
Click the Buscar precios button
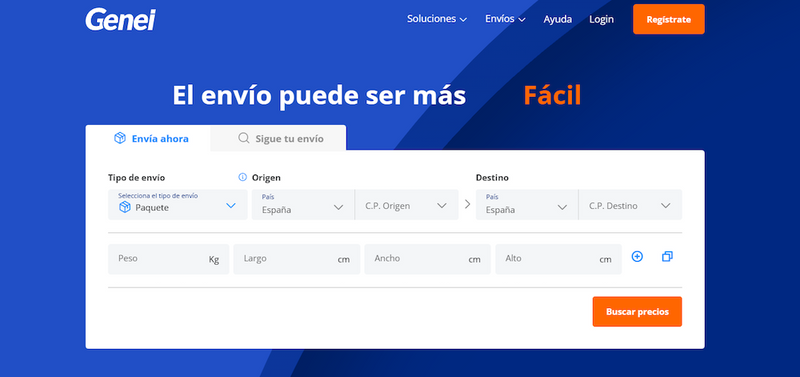tap(637, 312)
